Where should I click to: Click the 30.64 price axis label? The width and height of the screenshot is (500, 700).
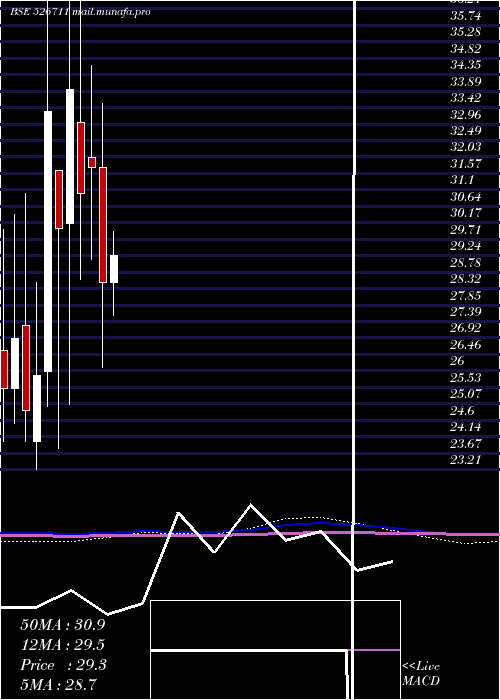[x=466, y=197]
